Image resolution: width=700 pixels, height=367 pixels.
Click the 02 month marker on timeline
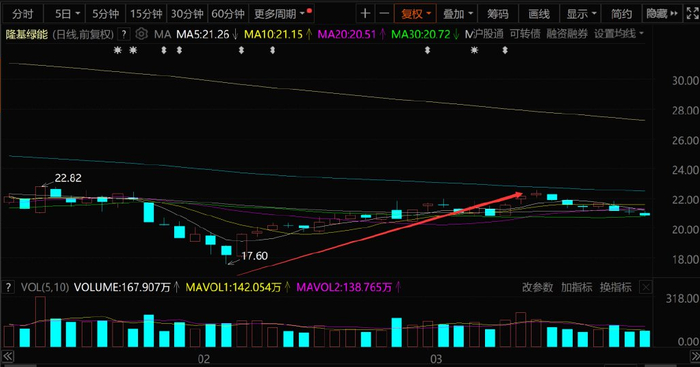click(204, 359)
